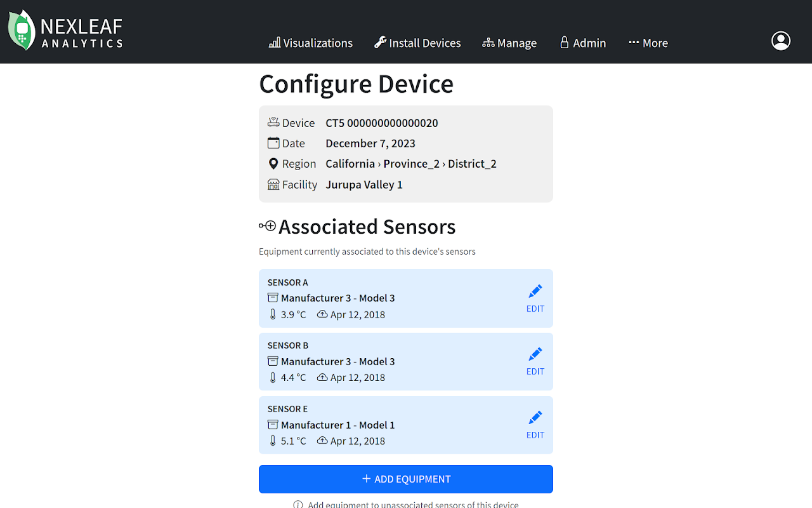Expand the More menu

[648, 43]
